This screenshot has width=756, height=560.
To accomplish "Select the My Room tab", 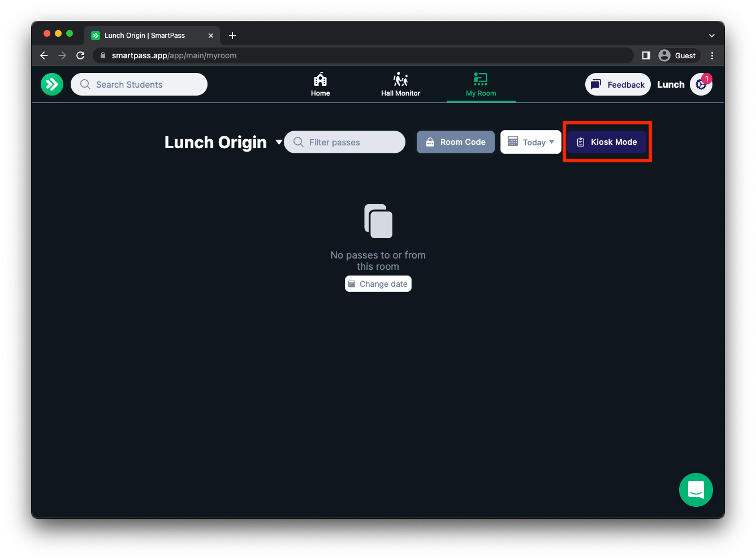I will tap(481, 85).
